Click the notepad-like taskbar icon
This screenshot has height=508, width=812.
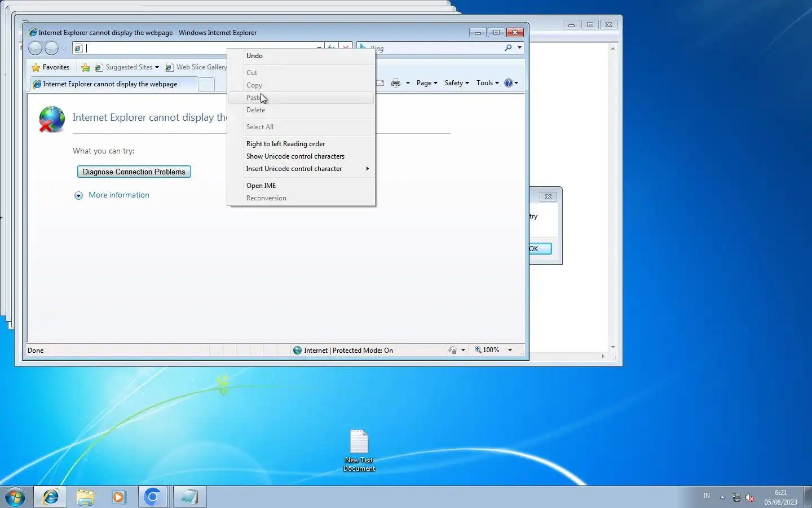coord(189,497)
